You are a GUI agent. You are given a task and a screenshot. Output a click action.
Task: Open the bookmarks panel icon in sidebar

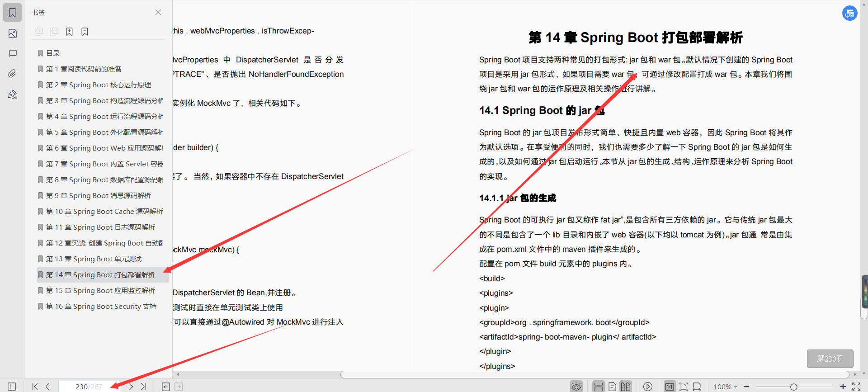click(x=12, y=13)
